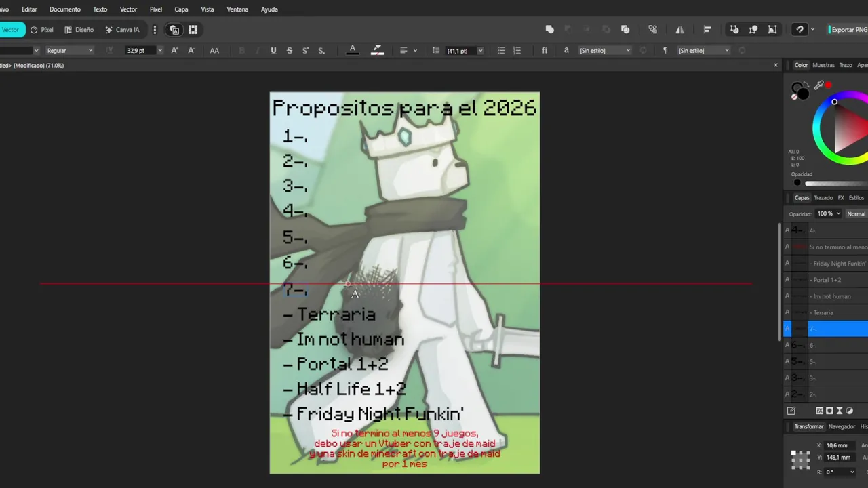
Task: Open the text fill color swatch
Action: pos(353,51)
